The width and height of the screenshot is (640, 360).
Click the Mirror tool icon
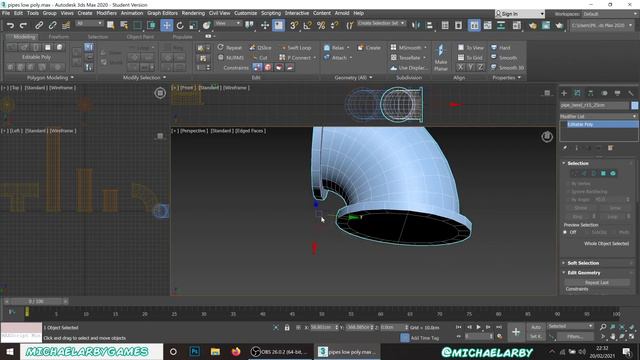coord(416,25)
